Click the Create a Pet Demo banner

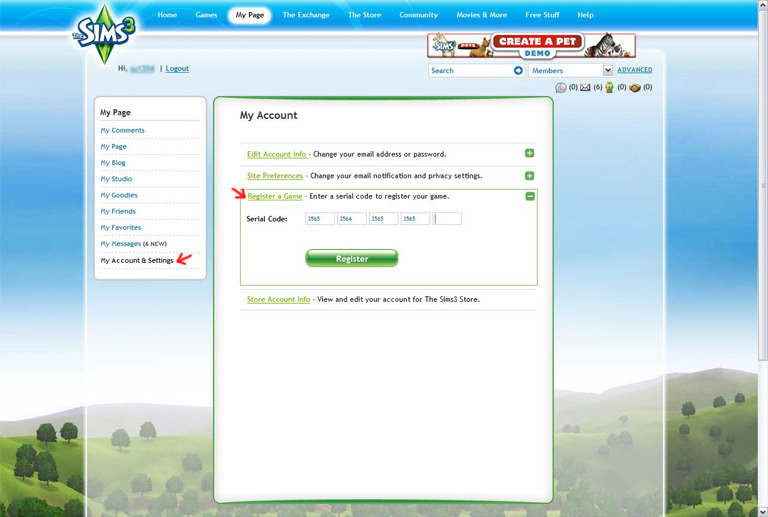pos(531,46)
